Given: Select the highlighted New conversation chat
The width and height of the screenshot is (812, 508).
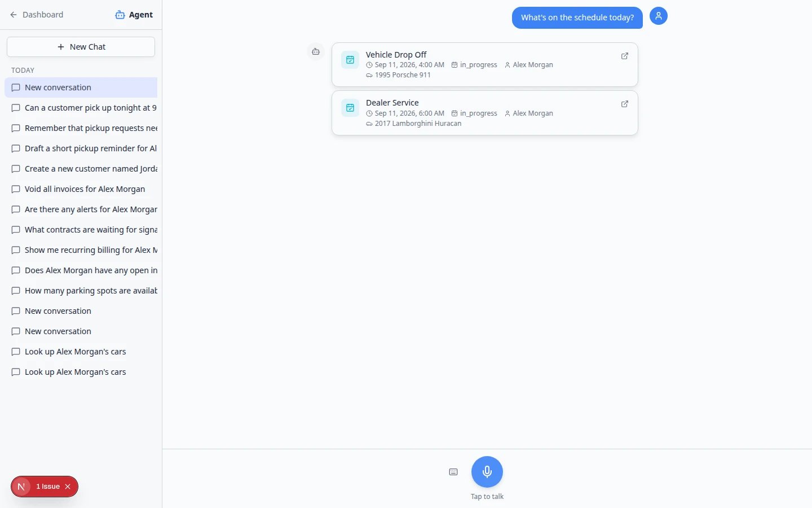Looking at the screenshot, I should pyautogui.click(x=81, y=87).
